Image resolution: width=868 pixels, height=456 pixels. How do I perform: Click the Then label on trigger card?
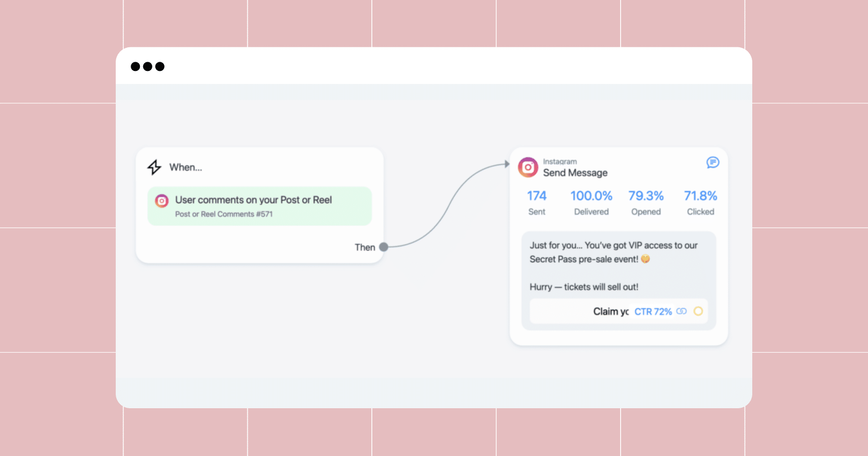pos(365,248)
